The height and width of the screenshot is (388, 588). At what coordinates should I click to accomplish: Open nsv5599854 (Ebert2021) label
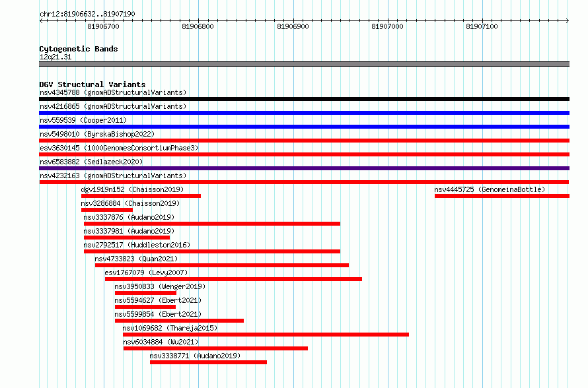159,314
